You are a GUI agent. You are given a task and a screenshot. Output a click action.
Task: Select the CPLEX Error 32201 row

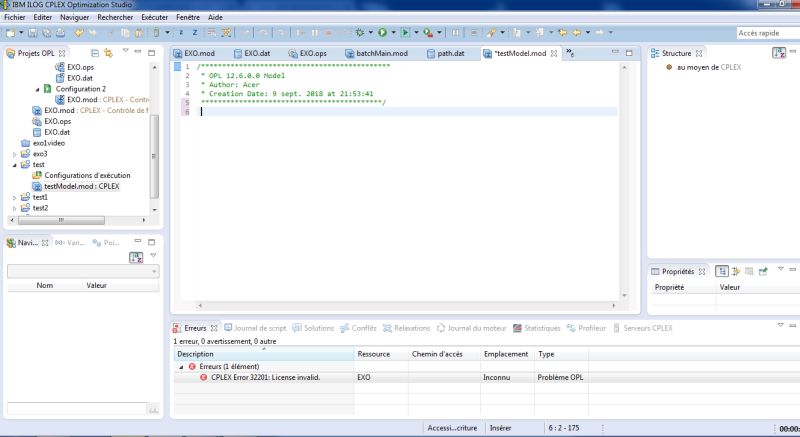tap(265, 377)
